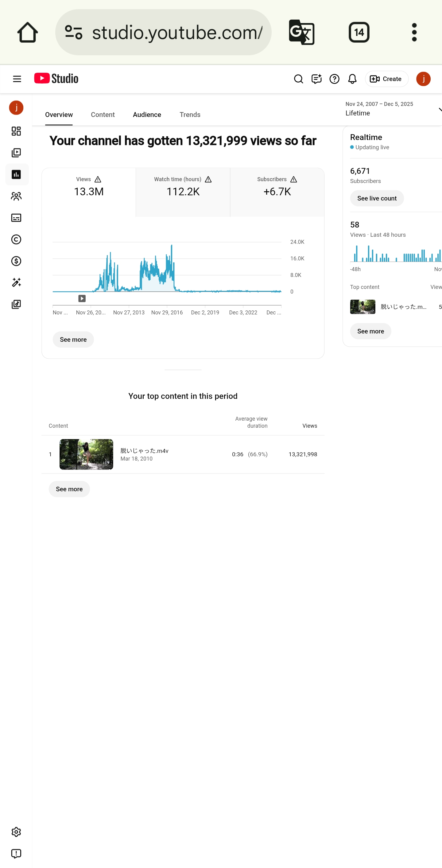Open 脱いじゃった.m4v title in table

144,450
